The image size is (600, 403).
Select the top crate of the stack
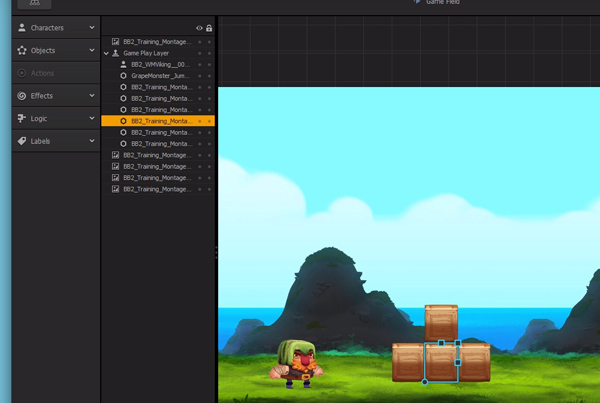coord(441,322)
